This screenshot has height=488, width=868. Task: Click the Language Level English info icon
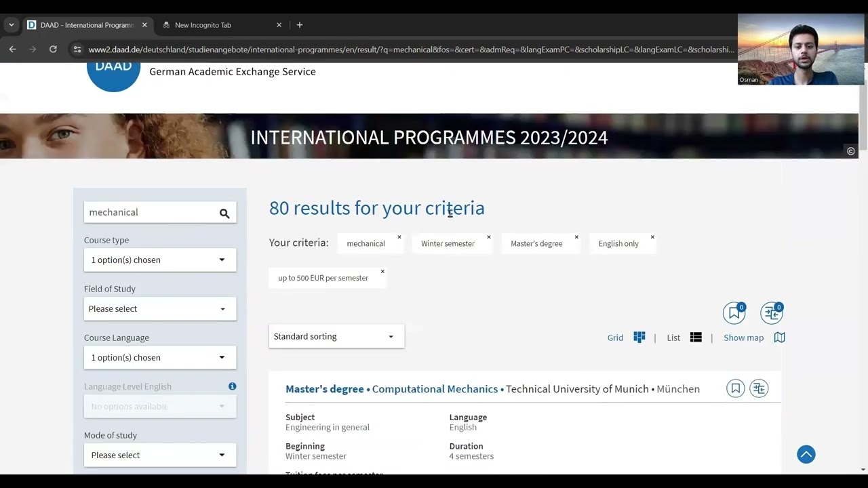click(x=233, y=386)
